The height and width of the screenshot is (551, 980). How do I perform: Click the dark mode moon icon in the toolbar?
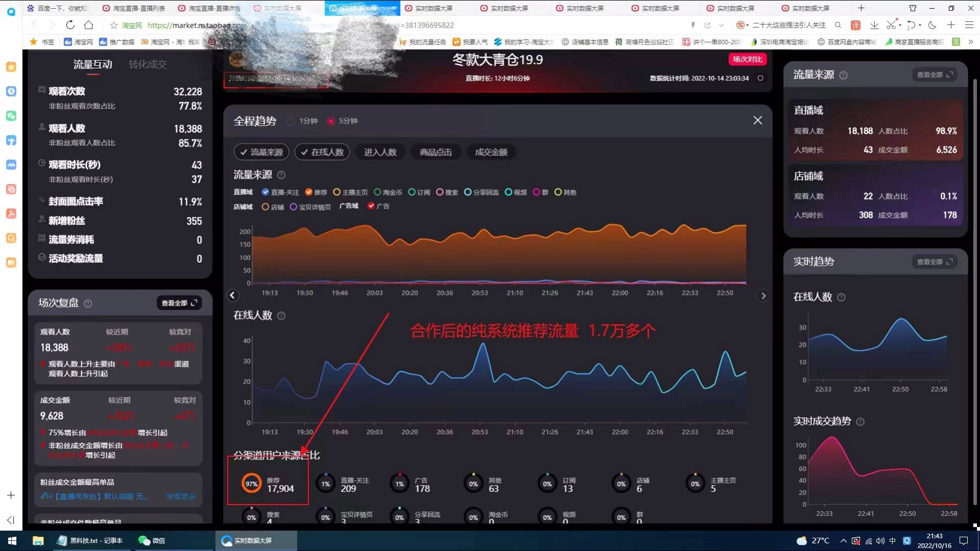click(x=934, y=25)
